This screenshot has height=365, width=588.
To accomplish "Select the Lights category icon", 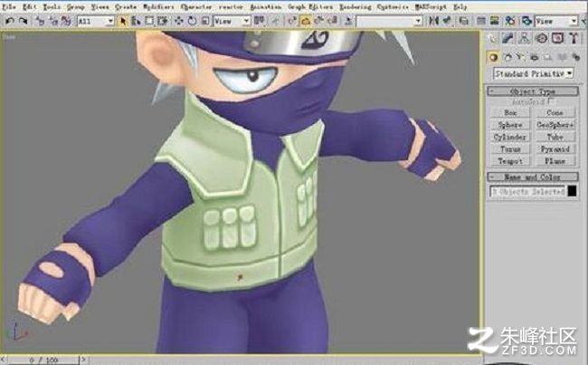I will click(x=520, y=57).
